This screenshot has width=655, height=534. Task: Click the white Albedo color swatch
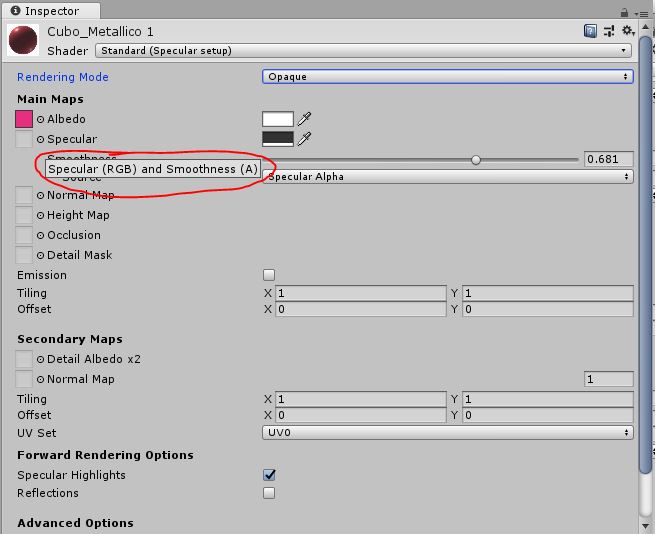[x=278, y=119]
